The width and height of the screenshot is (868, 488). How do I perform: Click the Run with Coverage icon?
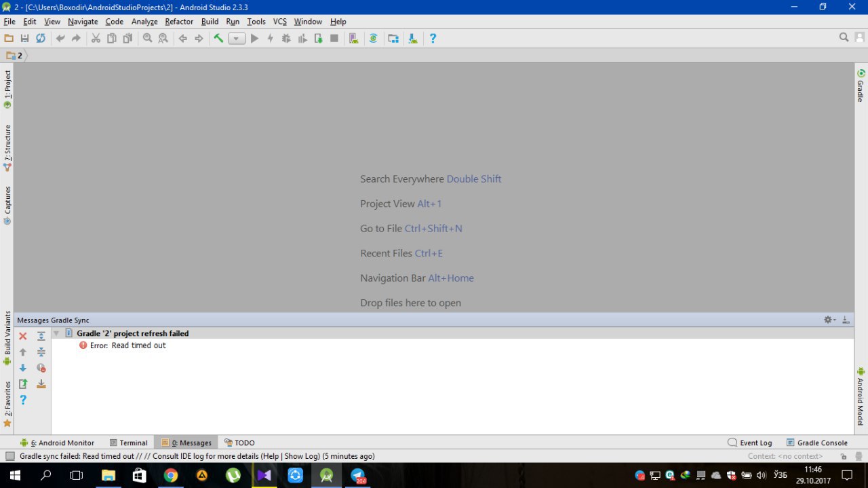tap(302, 39)
